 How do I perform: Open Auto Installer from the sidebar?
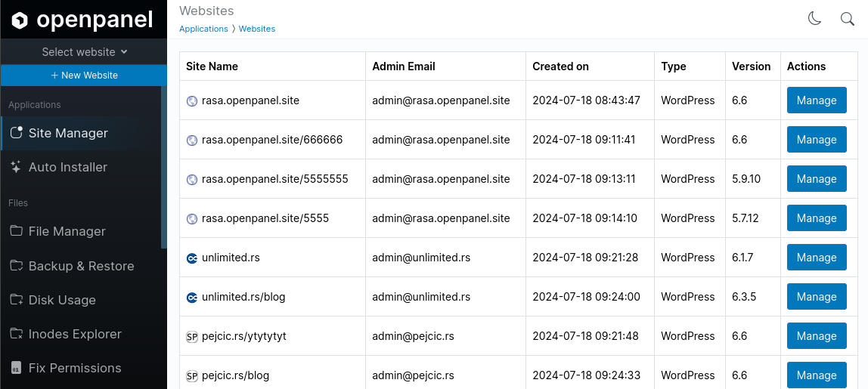coord(82,167)
